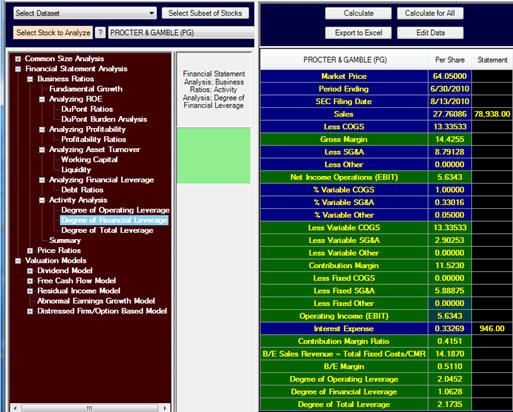Screen dimensions: 513x412
Task: Expand the Residual Income Model node
Action: click(x=30, y=291)
